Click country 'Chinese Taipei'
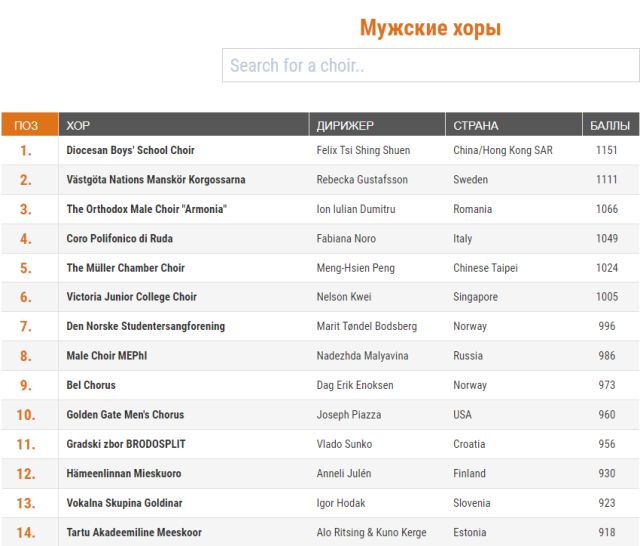The height and width of the screenshot is (546, 640). click(485, 268)
